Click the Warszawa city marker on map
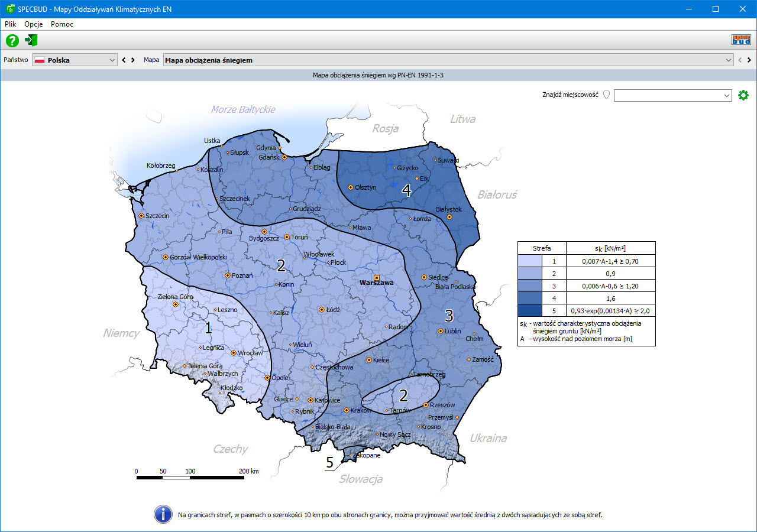 (x=376, y=277)
